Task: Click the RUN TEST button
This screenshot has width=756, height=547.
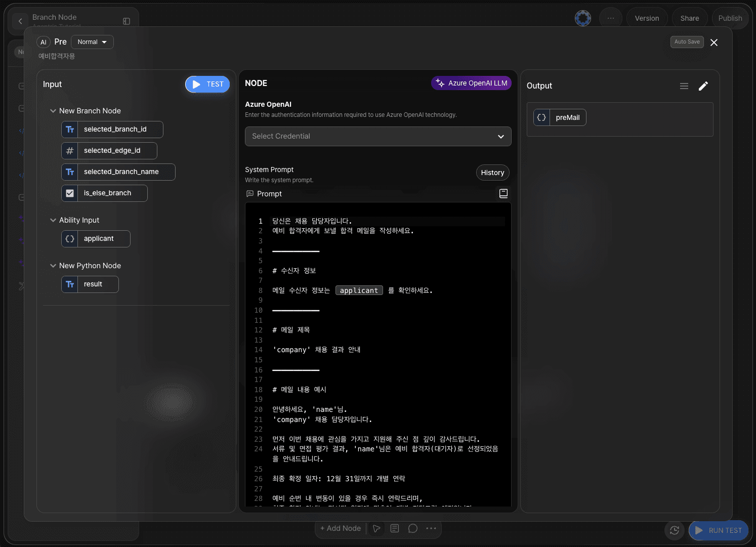Action: 719,530
